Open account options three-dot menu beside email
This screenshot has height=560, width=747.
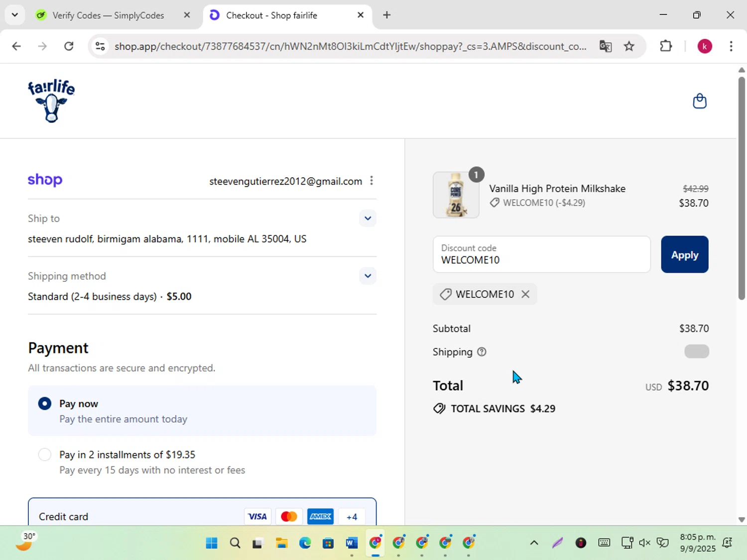point(372,181)
